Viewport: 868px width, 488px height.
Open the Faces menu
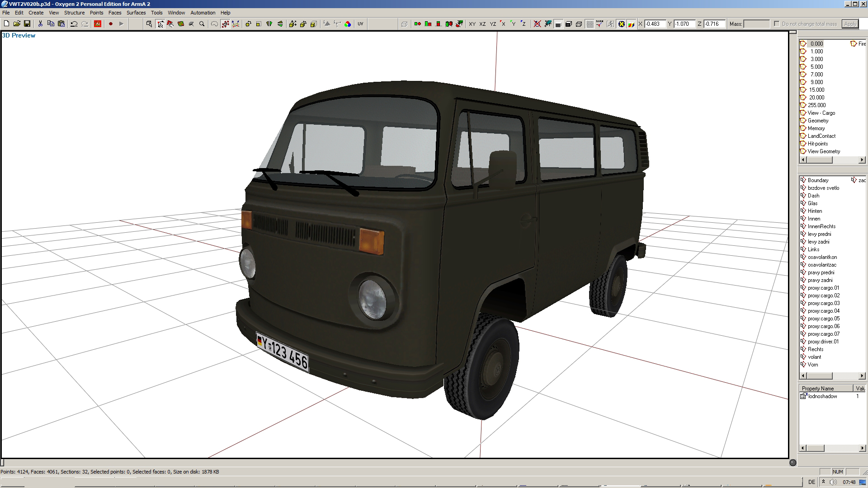pos(115,13)
